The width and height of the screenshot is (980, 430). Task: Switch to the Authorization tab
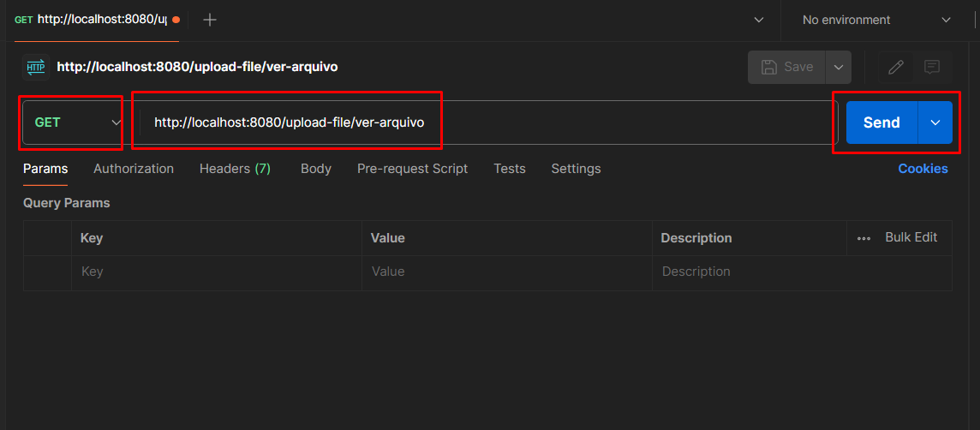[134, 169]
